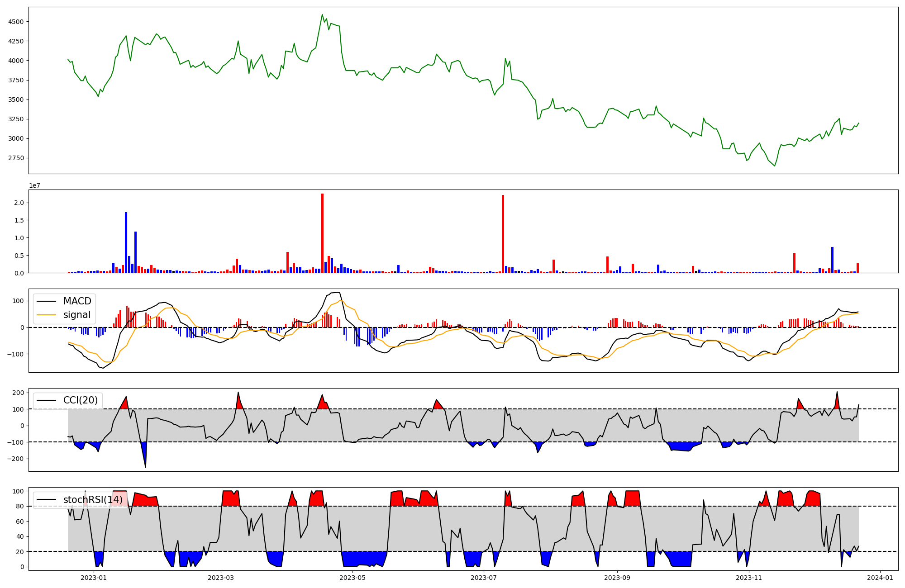Click the black MACD legend line sample
Screen dimensions: 905x588
click(x=46, y=301)
